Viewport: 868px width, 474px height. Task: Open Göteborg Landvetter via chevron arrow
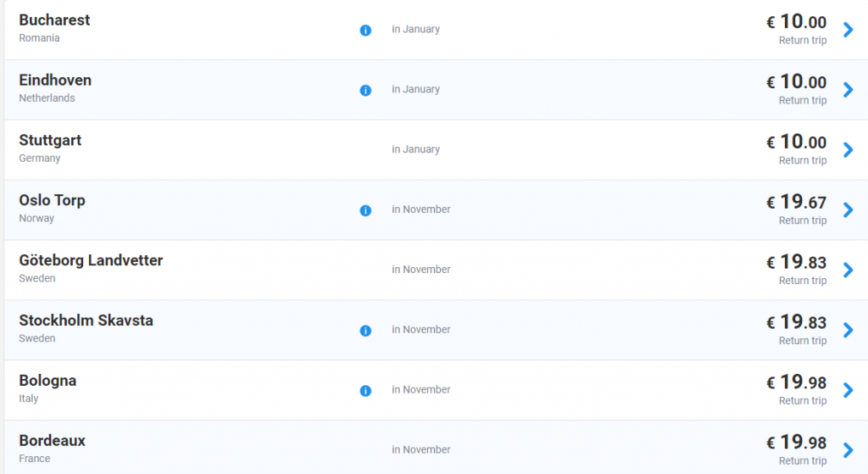(x=848, y=270)
